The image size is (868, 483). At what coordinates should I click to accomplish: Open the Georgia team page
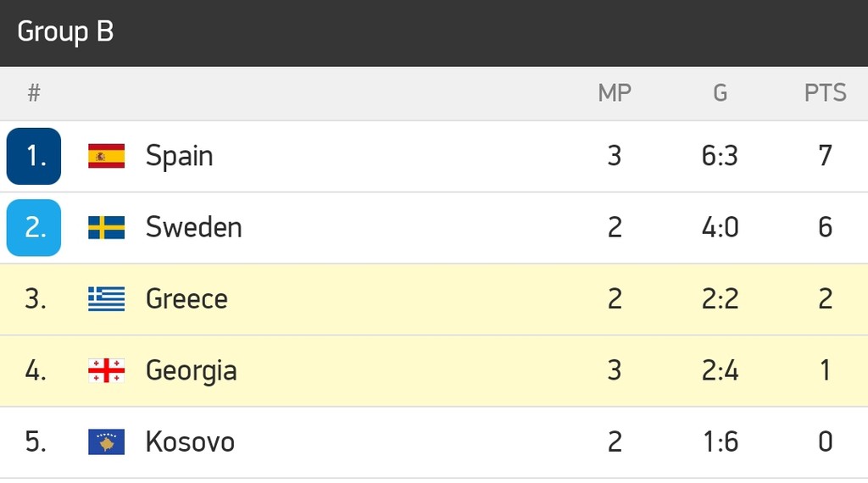[191, 370]
